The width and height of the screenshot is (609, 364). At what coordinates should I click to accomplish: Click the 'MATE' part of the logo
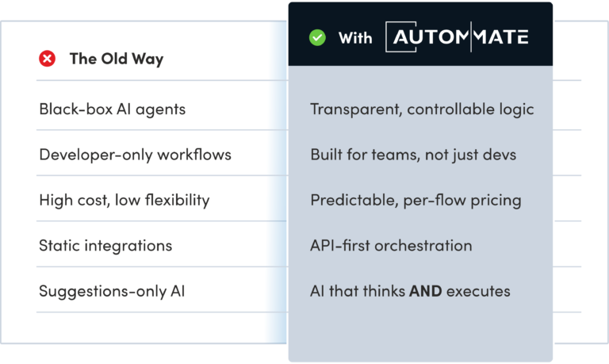click(500, 37)
